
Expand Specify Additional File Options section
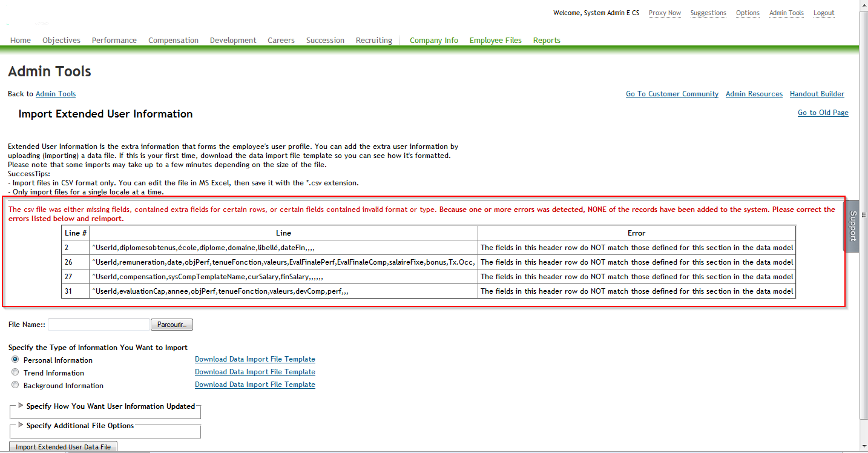(22, 425)
